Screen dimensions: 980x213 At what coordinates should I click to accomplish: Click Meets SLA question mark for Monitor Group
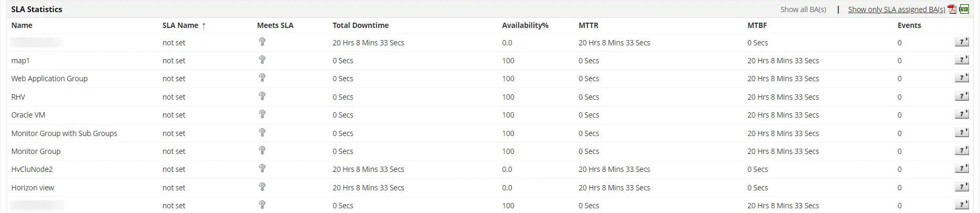tap(262, 151)
